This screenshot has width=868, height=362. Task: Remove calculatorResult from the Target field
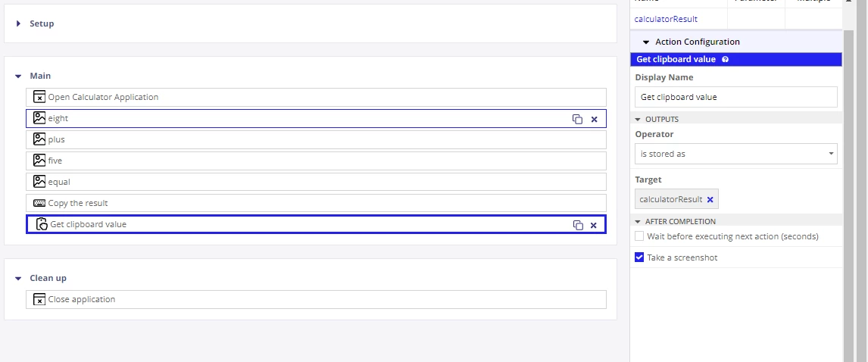click(710, 199)
